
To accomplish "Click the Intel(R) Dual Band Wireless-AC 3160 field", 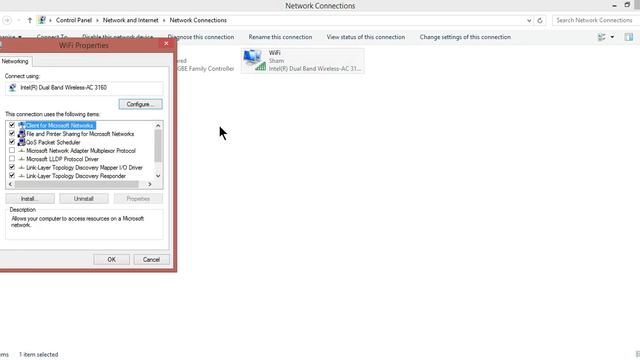I will point(84,88).
